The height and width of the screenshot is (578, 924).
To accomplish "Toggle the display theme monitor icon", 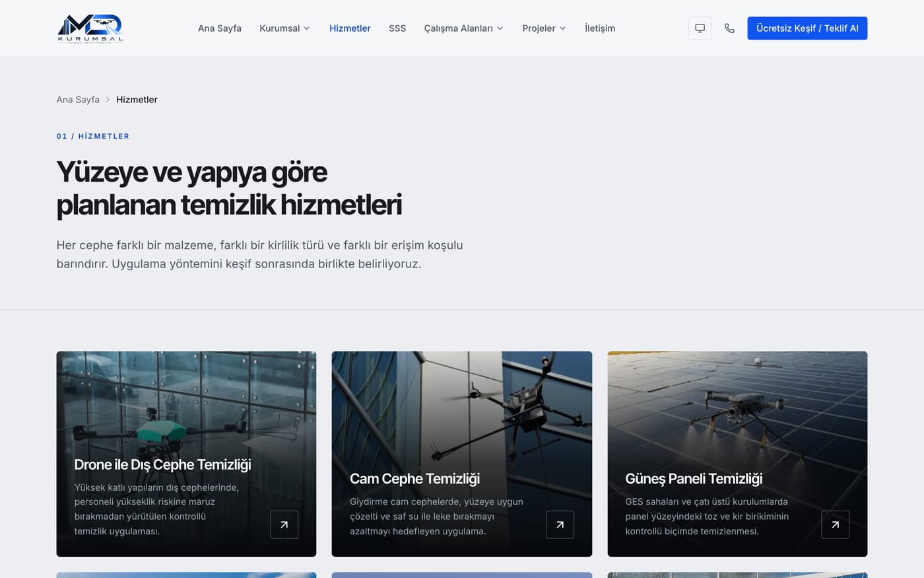I will tap(700, 28).
